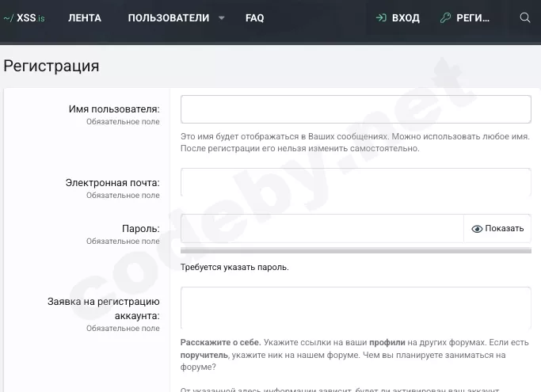
Task: Click the ВХОД login link
Action: (406, 18)
